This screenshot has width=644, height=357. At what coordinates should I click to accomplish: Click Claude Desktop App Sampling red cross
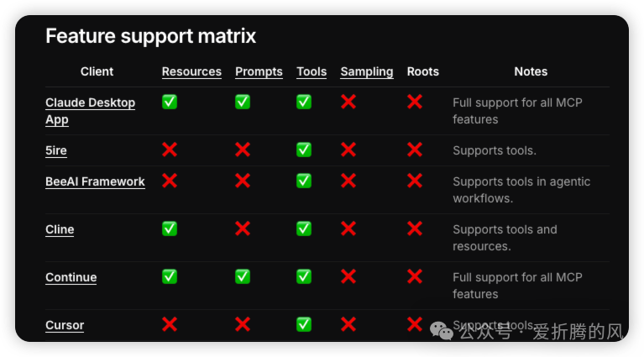348,102
